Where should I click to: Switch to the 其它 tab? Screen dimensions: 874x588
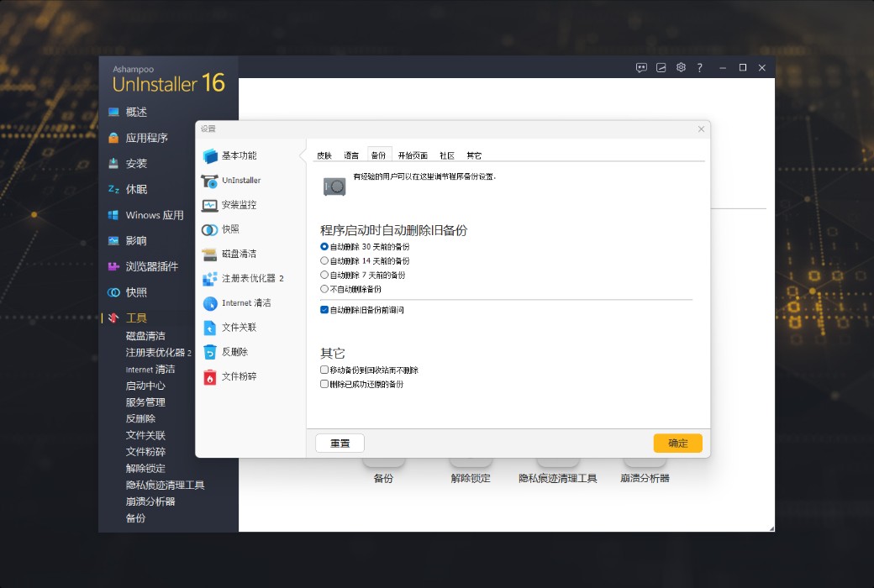(474, 155)
